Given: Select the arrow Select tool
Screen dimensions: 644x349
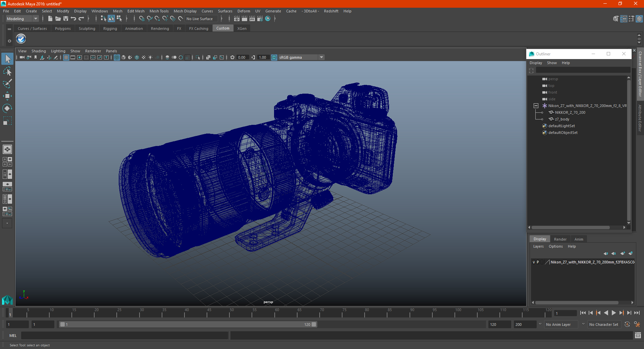Looking at the screenshot, I should [x=7, y=59].
